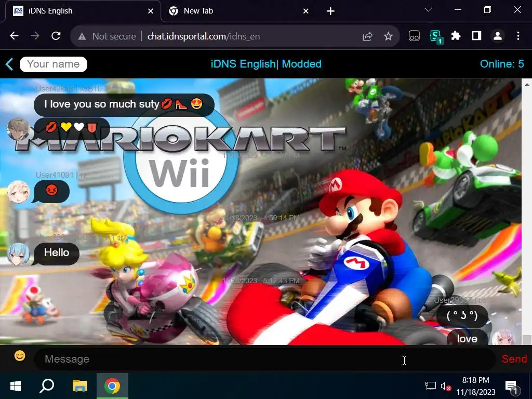Open the Chrome profile menu
The width and height of the screenshot is (532, 399).
(498, 36)
